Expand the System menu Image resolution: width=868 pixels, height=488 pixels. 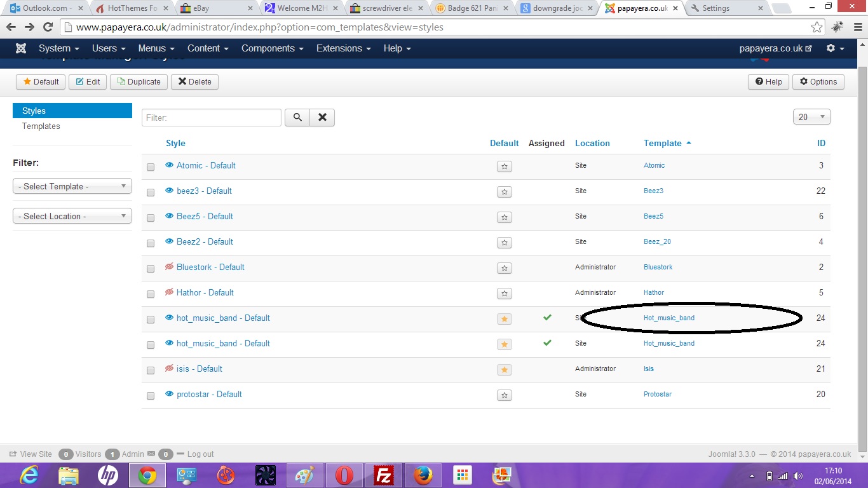(x=58, y=48)
